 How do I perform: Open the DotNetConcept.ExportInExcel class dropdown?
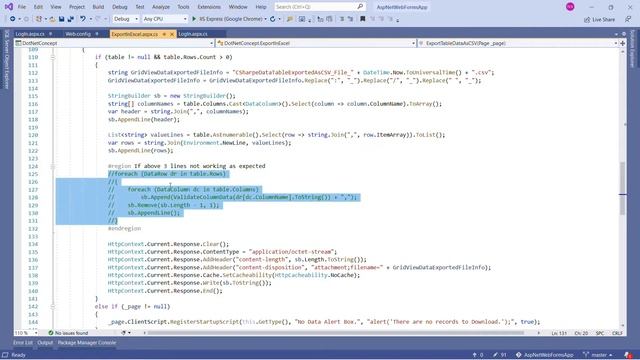316,43
